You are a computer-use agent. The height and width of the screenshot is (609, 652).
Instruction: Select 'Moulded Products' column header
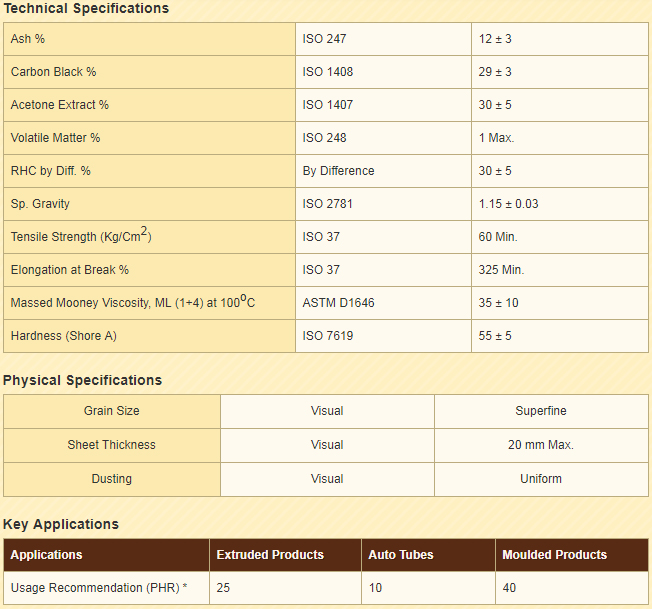tap(572, 555)
